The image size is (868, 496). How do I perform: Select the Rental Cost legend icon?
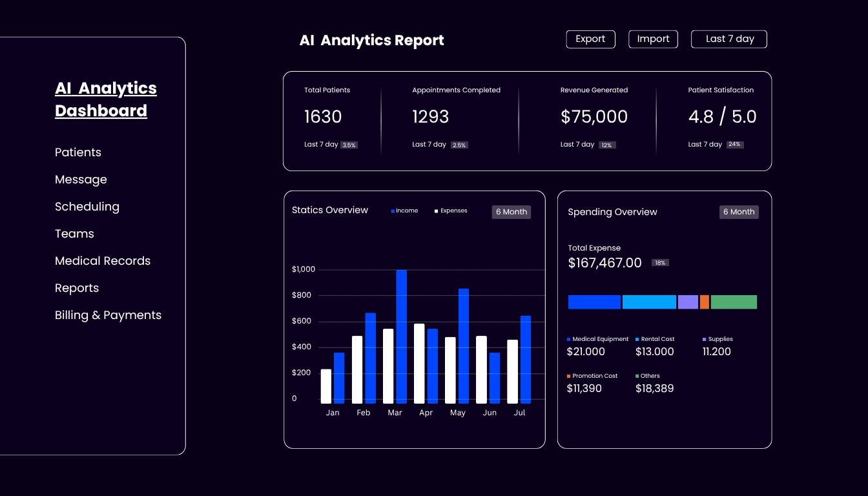coord(637,338)
